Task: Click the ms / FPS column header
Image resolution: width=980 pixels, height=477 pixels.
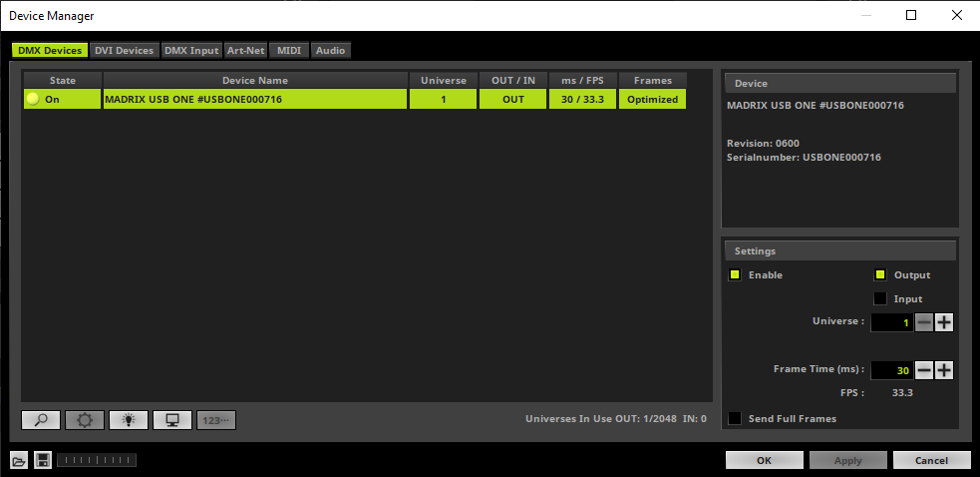Action: 582,80
